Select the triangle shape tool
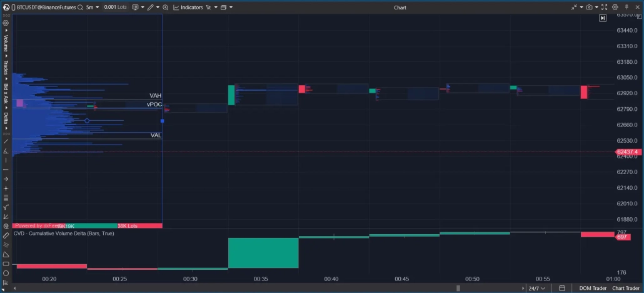644x293 pixels. [x=6, y=254]
